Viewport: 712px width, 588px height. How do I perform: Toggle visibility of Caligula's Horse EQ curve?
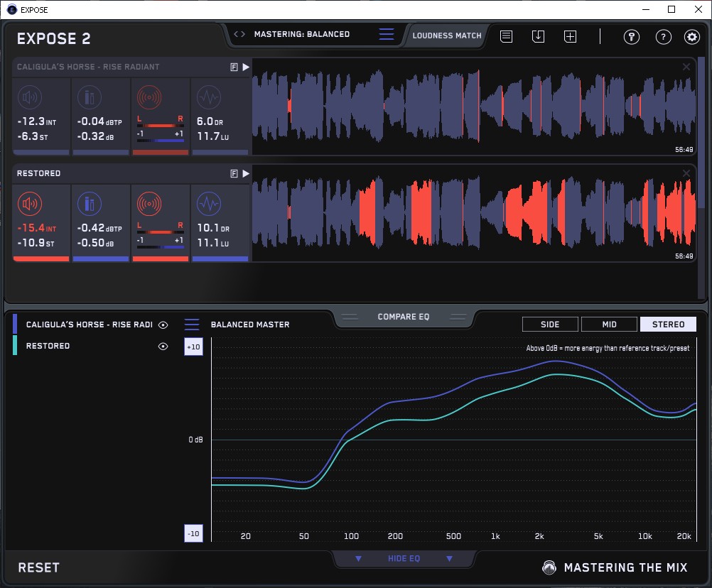tap(163, 325)
